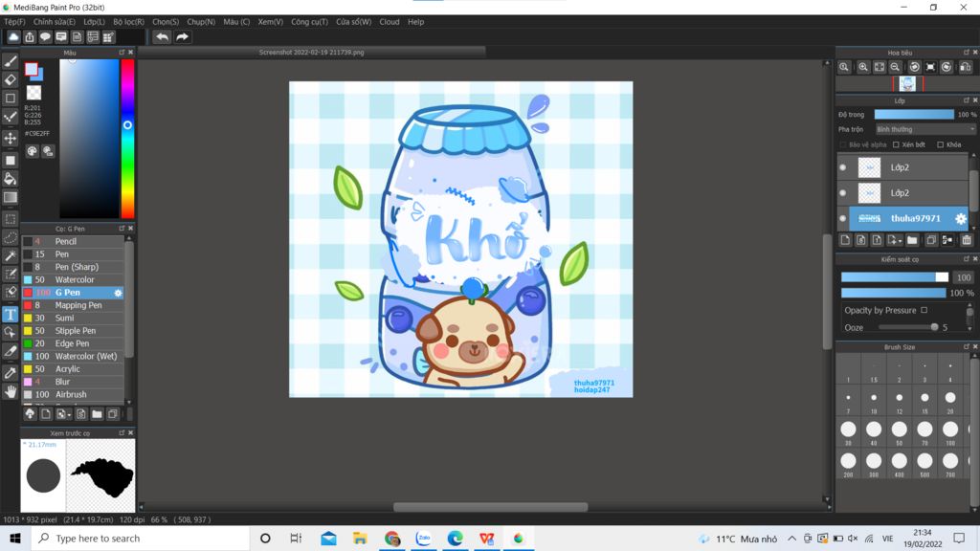Open the Tệp(F) menu
Viewport: 980px width, 551px height.
pyautogui.click(x=15, y=22)
